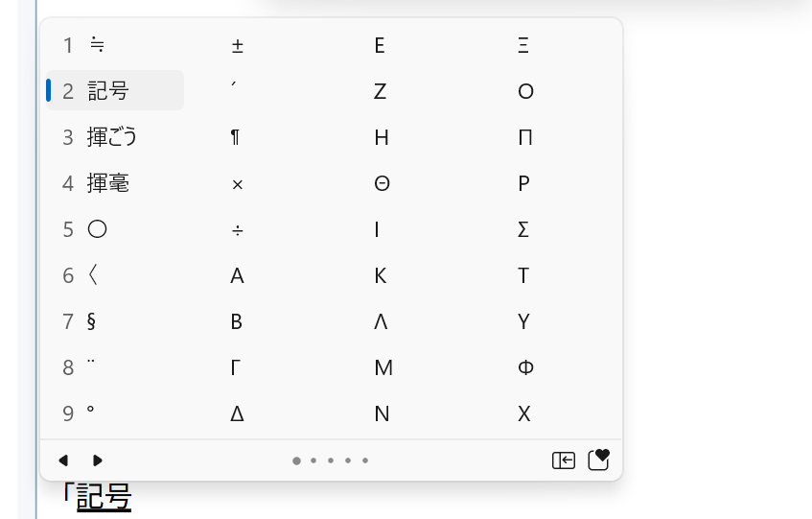
Task: Insert the Greek letter Δ
Action: [237, 413]
